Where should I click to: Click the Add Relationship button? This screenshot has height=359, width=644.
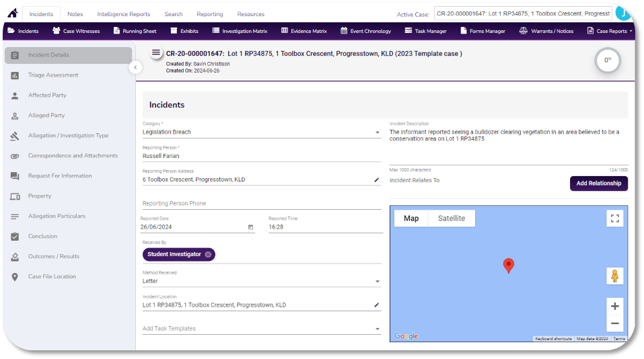coord(598,184)
